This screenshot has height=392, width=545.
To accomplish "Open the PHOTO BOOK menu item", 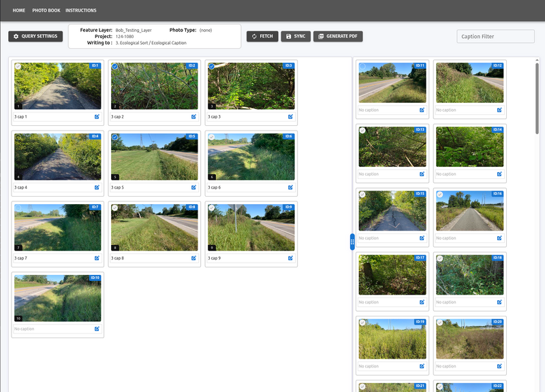I will pos(46,10).
